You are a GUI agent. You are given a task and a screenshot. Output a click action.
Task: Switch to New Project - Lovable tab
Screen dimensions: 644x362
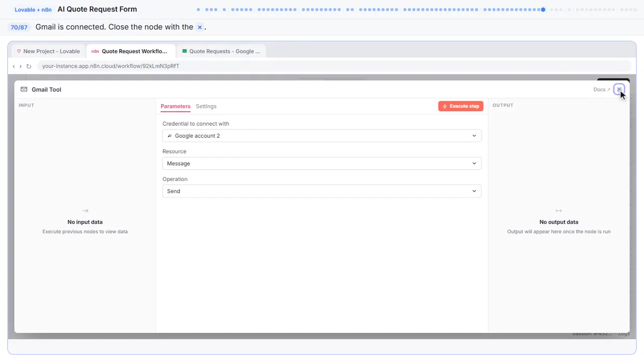pyautogui.click(x=48, y=51)
